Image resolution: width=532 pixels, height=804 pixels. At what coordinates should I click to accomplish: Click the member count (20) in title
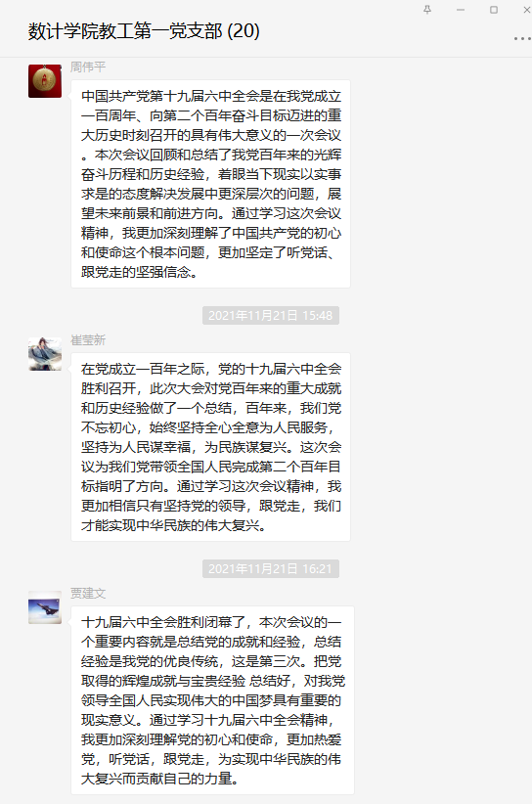244,31
